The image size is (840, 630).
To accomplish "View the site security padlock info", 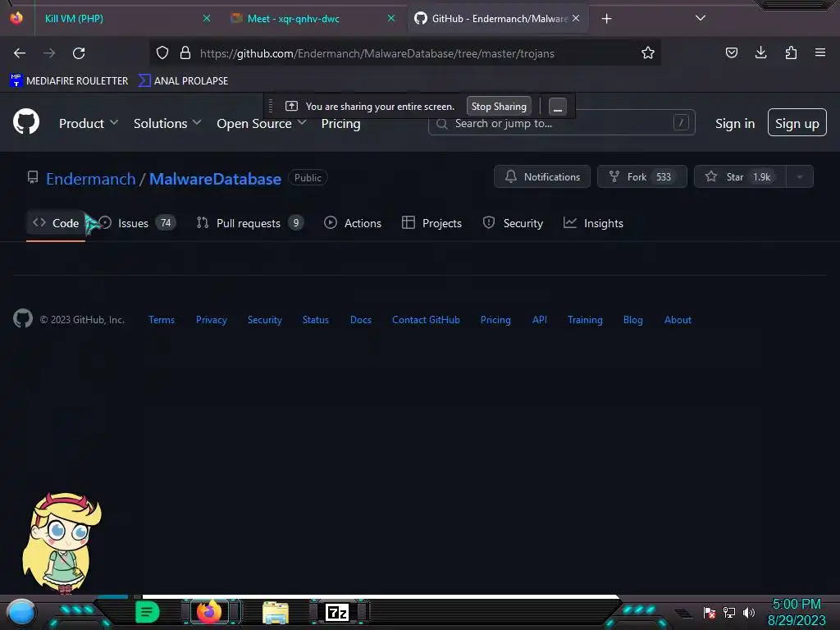I will pyautogui.click(x=185, y=52).
